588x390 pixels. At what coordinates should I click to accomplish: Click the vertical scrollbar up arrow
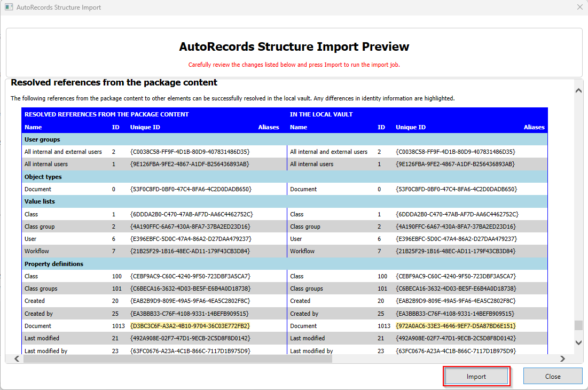pos(578,90)
